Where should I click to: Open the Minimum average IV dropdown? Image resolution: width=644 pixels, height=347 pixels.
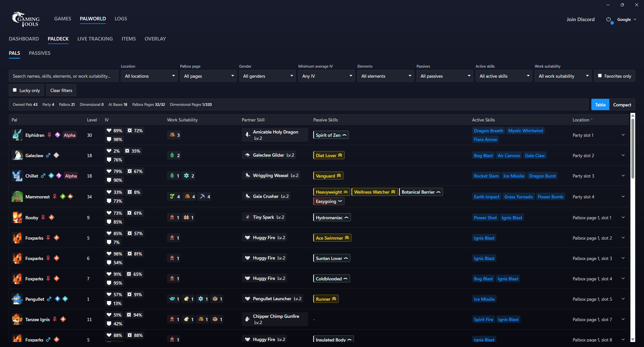pos(327,76)
